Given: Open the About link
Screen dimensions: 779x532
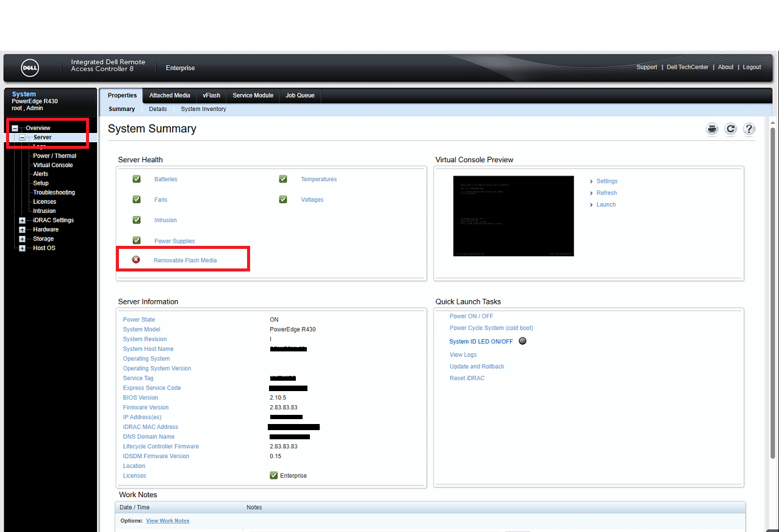Looking at the screenshot, I should [725, 67].
